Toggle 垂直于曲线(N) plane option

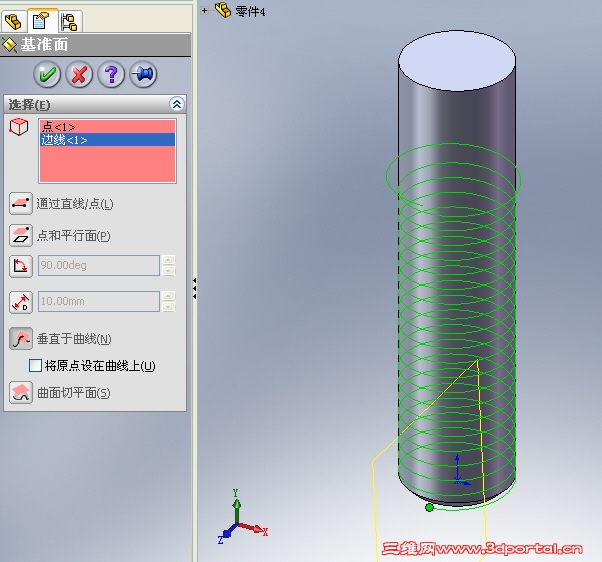pyautogui.click(x=21, y=339)
